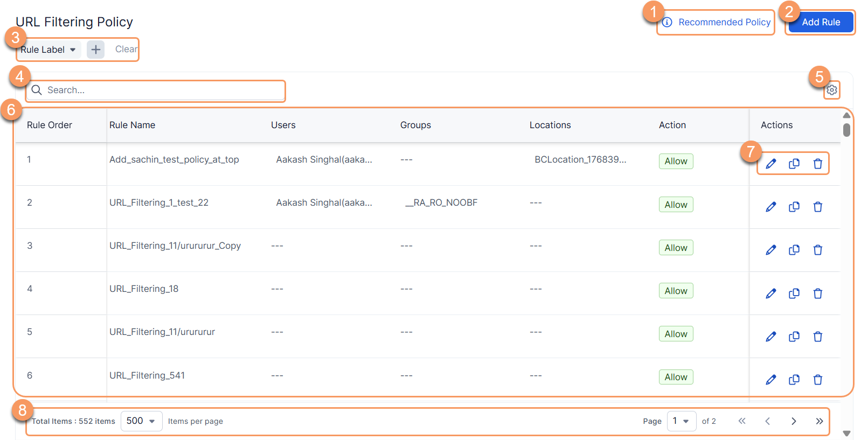Select rule name URL_Filtering_541
Viewport: 868px width, 440px height.
pos(147,375)
